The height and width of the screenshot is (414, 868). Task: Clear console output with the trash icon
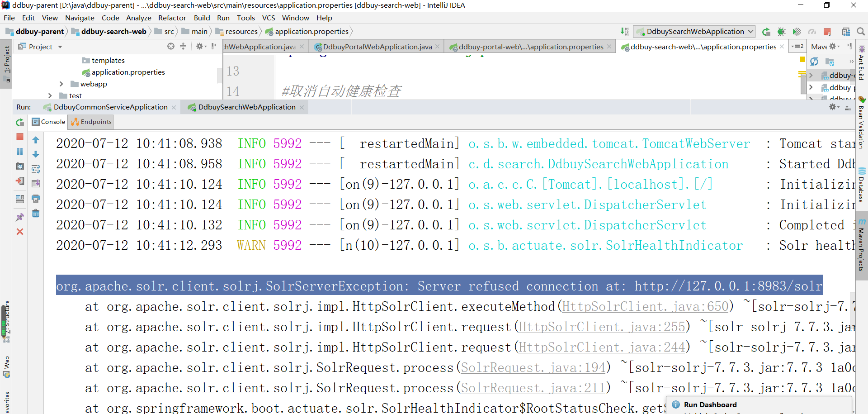pyautogui.click(x=36, y=213)
